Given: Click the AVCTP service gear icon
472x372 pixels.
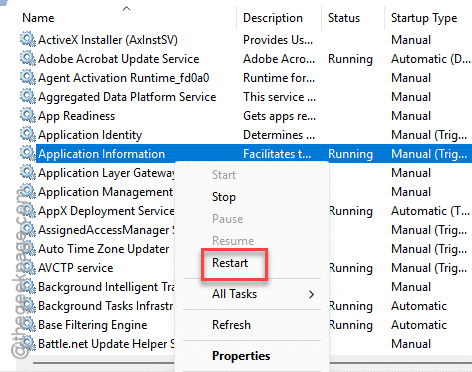Looking at the screenshot, I should pos(28,267).
